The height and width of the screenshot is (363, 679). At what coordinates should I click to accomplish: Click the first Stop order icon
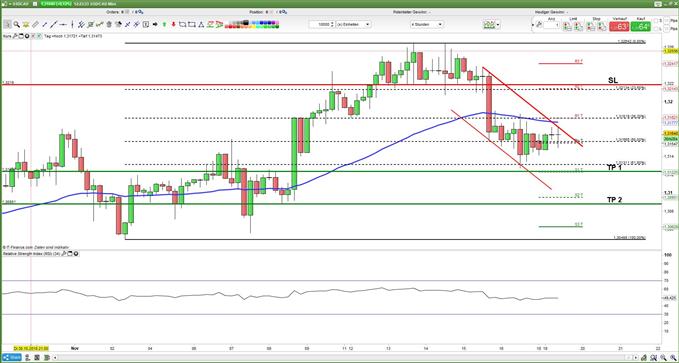pyautogui.click(x=591, y=26)
